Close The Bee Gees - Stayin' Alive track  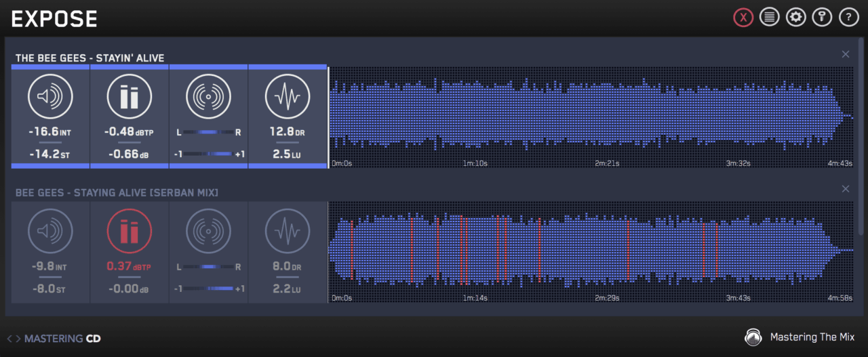point(846,54)
